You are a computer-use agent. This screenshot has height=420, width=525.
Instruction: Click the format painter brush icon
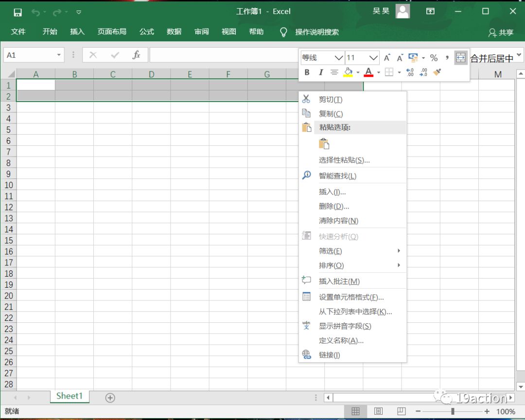pyautogui.click(x=437, y=72)
